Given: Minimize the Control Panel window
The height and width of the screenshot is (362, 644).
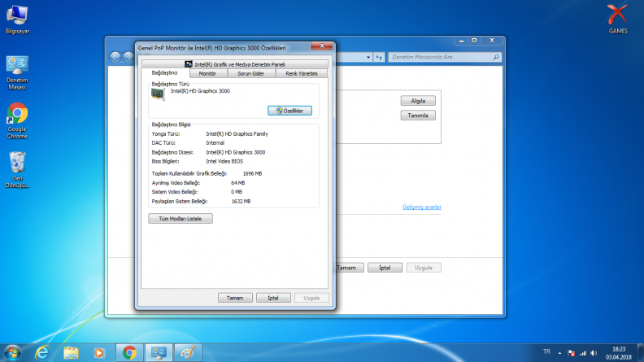Looking at the screenshot, I should [461, 41].
